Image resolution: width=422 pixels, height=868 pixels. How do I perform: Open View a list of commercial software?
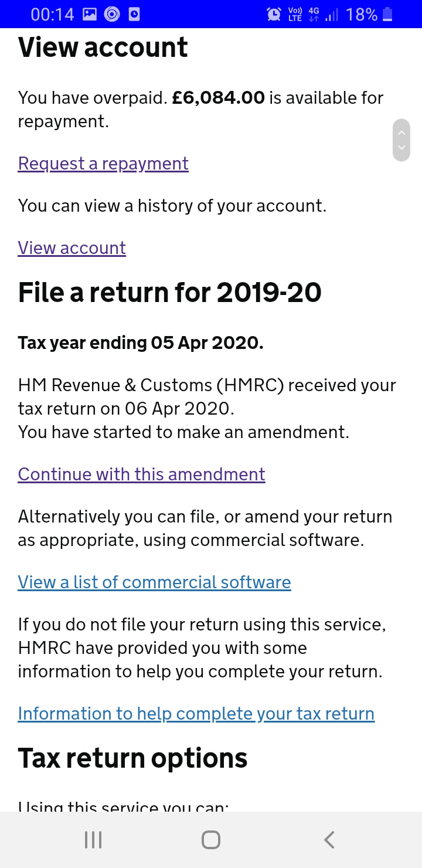154,582
